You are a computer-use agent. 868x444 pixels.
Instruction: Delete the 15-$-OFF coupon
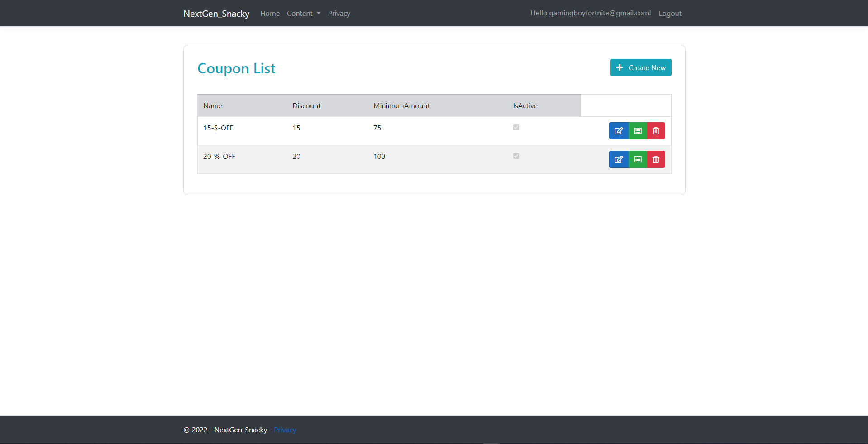tap(656, 131)
